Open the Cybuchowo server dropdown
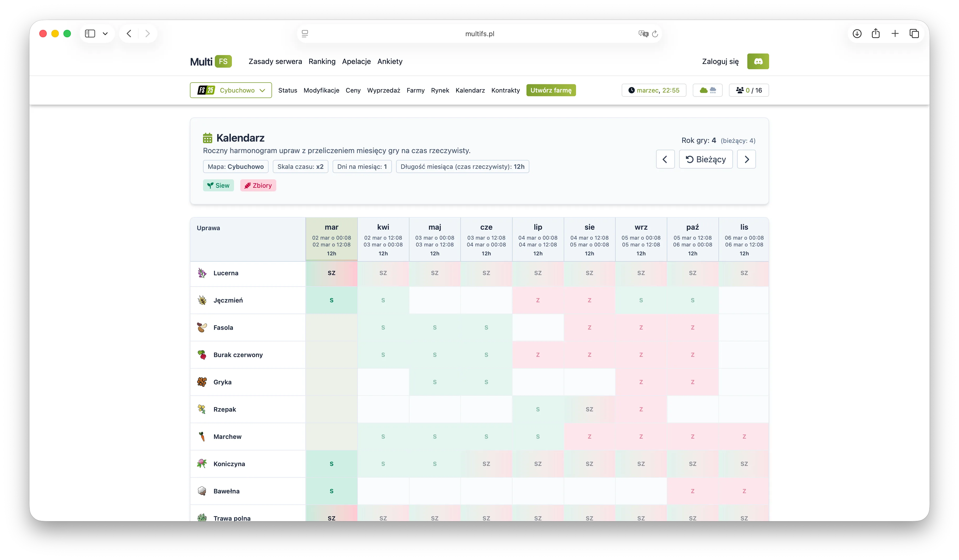The width and height of the screenshot is (959, 560). click(x=231, y=90)
